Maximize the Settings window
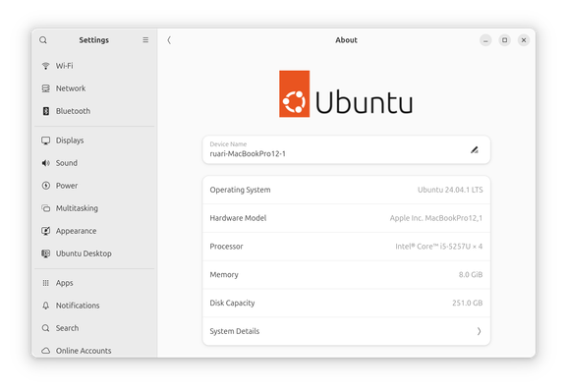567x392 pixels. (504, 40)
